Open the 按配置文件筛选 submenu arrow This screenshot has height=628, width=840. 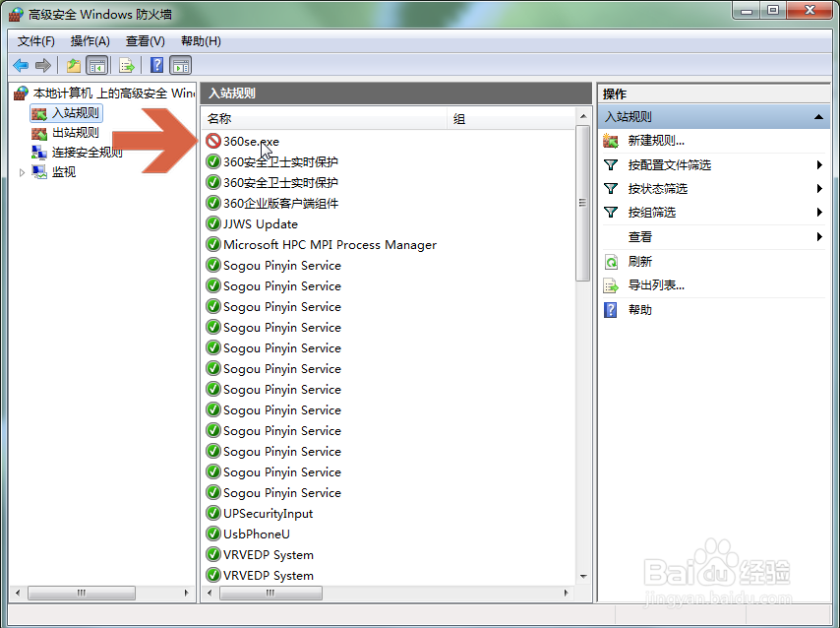pyautogui.click(x=819, y=164)
